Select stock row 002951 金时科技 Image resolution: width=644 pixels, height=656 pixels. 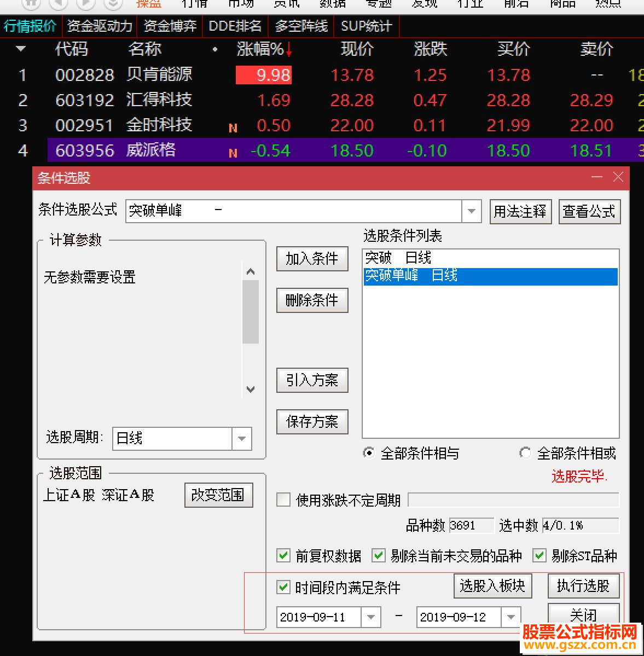point(322,125)
